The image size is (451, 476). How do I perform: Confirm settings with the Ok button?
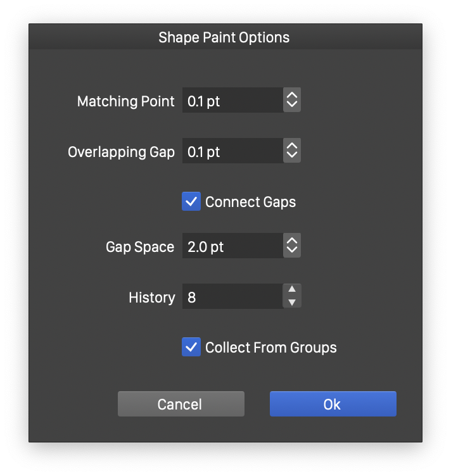pos(333,404)
